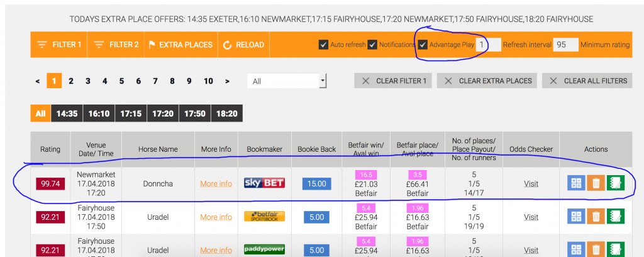Click pink 16.5 Betfair win odds

pos(366,174)
